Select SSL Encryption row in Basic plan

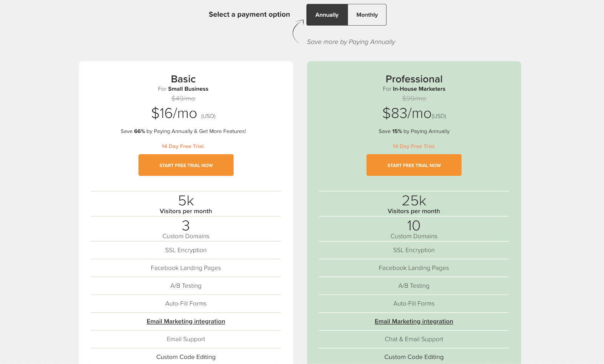click(x=186, y=250)
